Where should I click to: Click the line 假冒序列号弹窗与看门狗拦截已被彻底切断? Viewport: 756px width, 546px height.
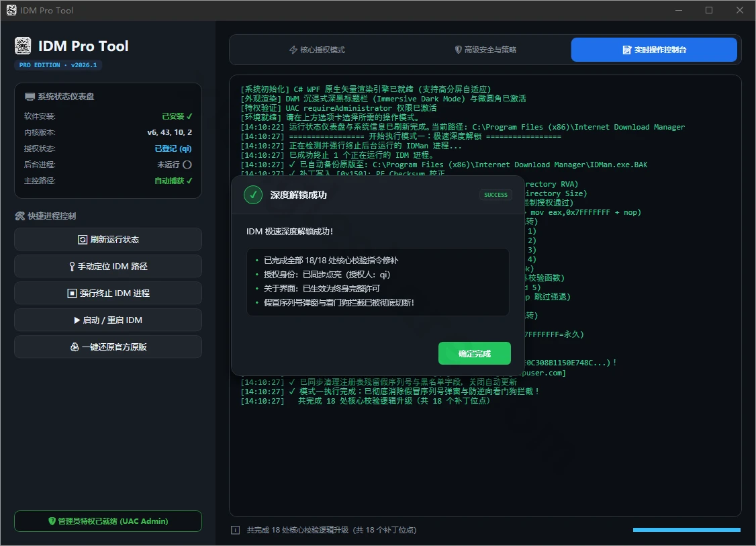click(339, 302)
